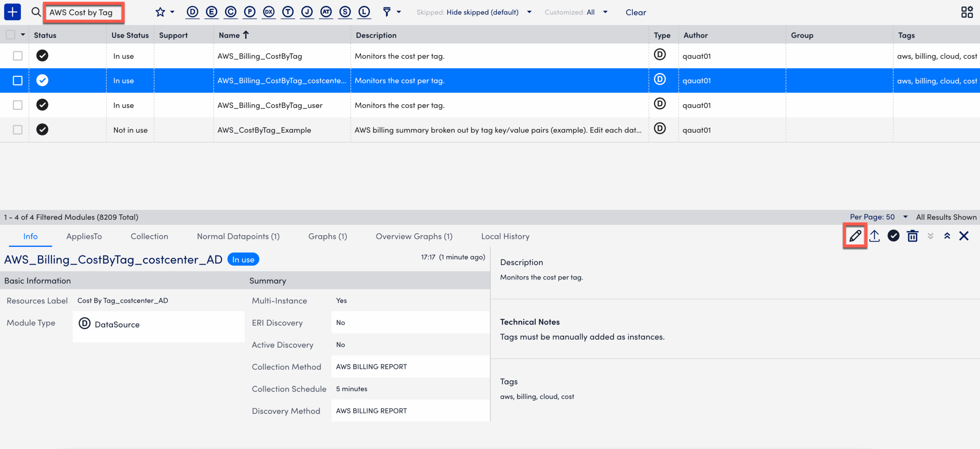Screen dimensions: 980x449
Task: Open the Local History tab
Action: pos(505,236)
